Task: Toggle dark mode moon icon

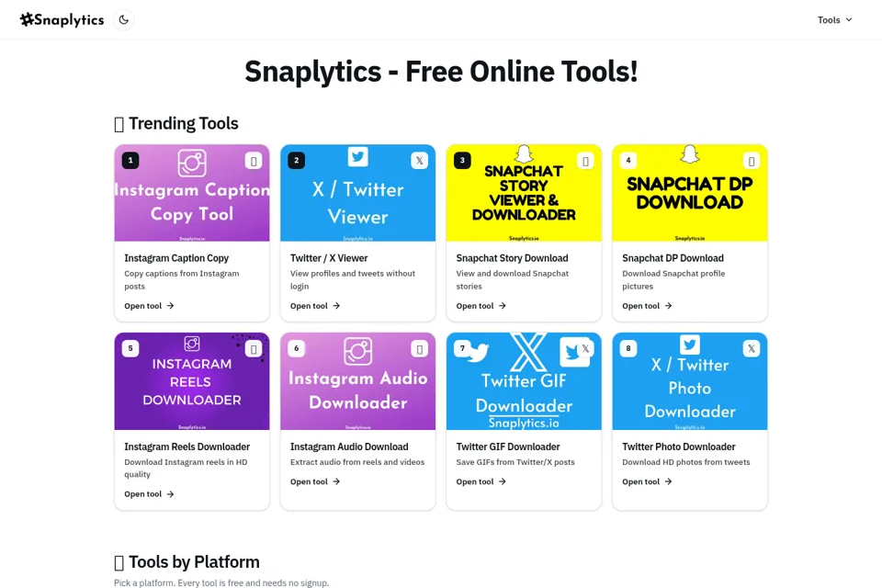Action: pos(124,19)
